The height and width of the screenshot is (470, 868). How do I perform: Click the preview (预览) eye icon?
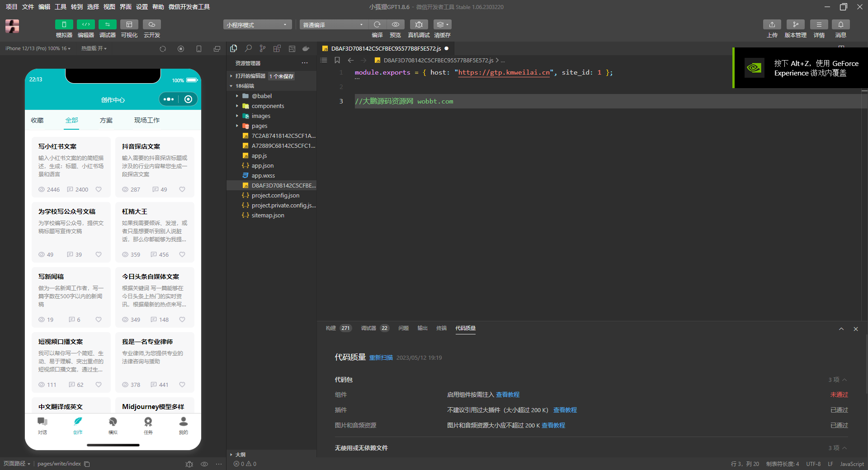click(x=395, y=25)
